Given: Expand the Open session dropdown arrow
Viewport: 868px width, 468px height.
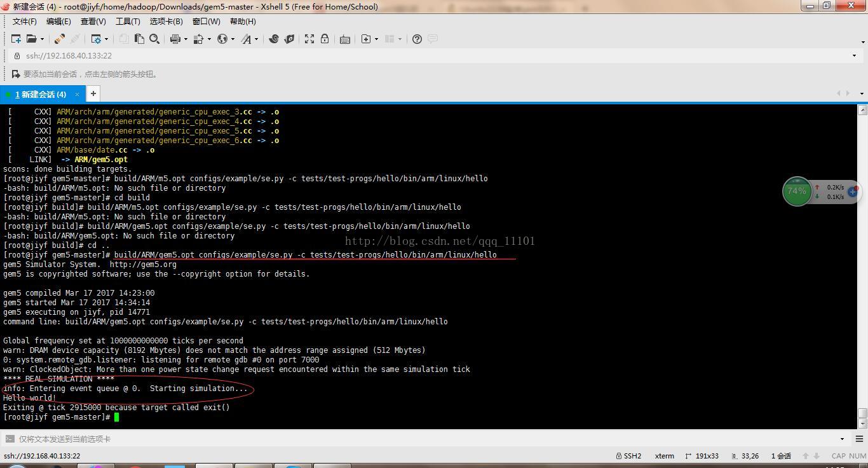Looking at the screenshot, I should click(x=42, y=39).
